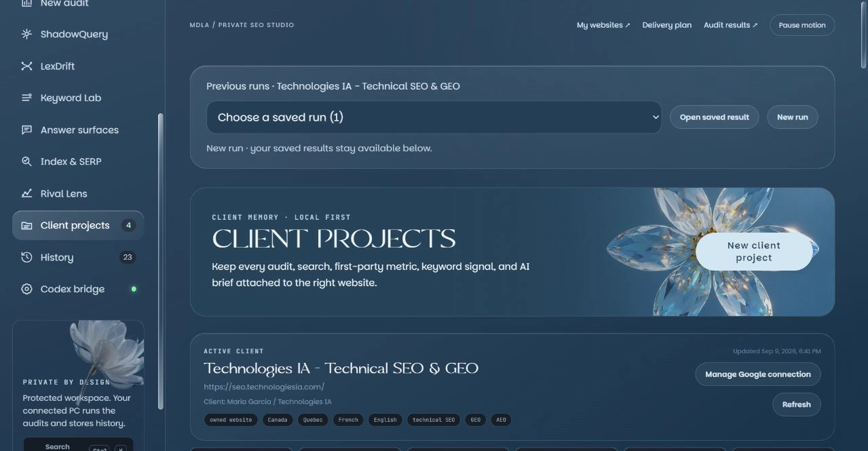Click the English tag
The image size is (868, 451).
point(385,420)
